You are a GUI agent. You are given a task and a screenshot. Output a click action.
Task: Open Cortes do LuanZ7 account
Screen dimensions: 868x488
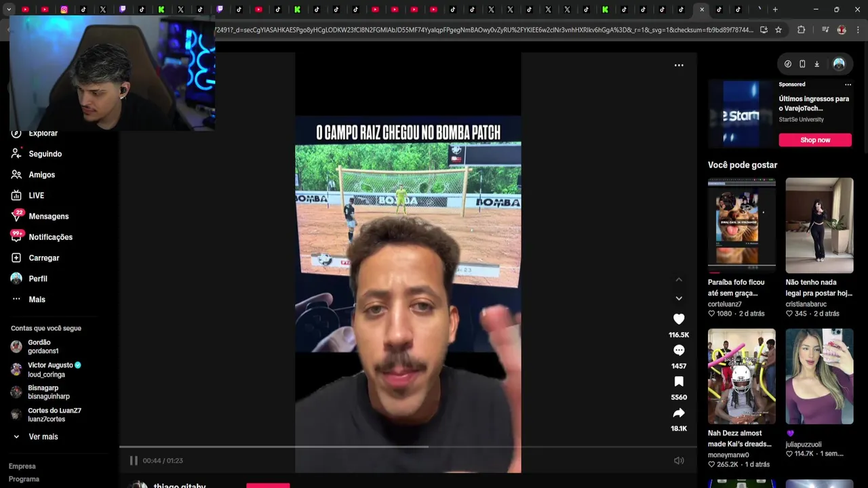46,415
